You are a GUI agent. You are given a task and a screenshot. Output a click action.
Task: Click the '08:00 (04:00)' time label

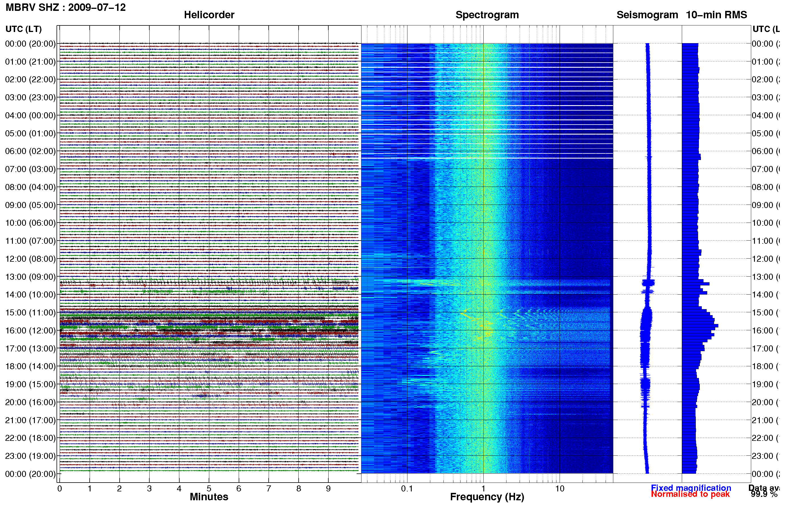(30, 187)
